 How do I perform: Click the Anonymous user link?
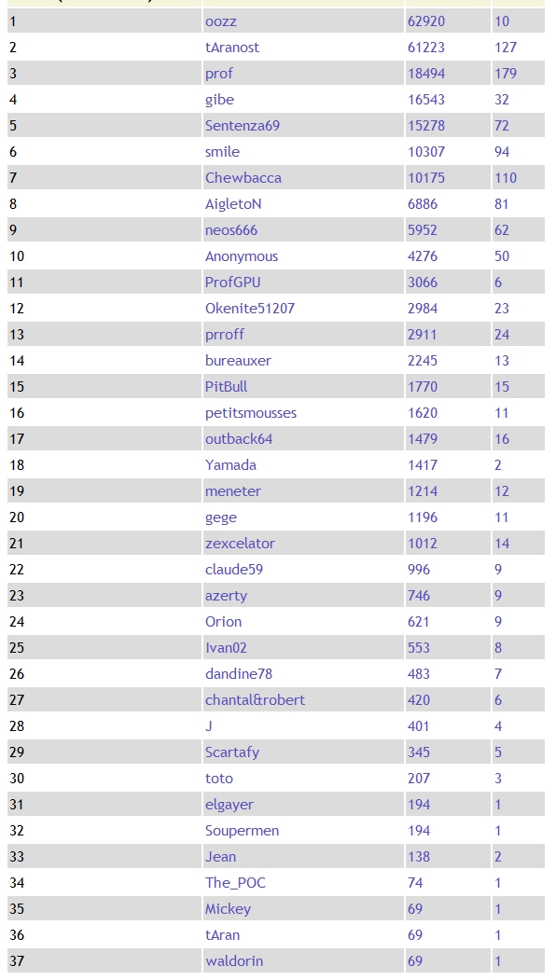[x=242, y=256]
